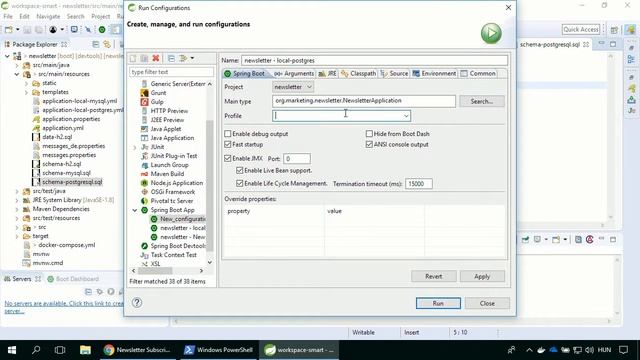Select schema-mysql.sql in Package Explorer
640x360 pixels.
pos(67,173)
